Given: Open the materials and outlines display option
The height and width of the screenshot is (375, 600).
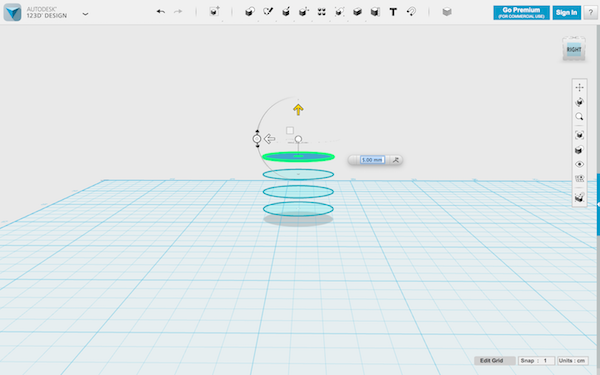Looking at the screenshot, I should click(x=579, y=150).
